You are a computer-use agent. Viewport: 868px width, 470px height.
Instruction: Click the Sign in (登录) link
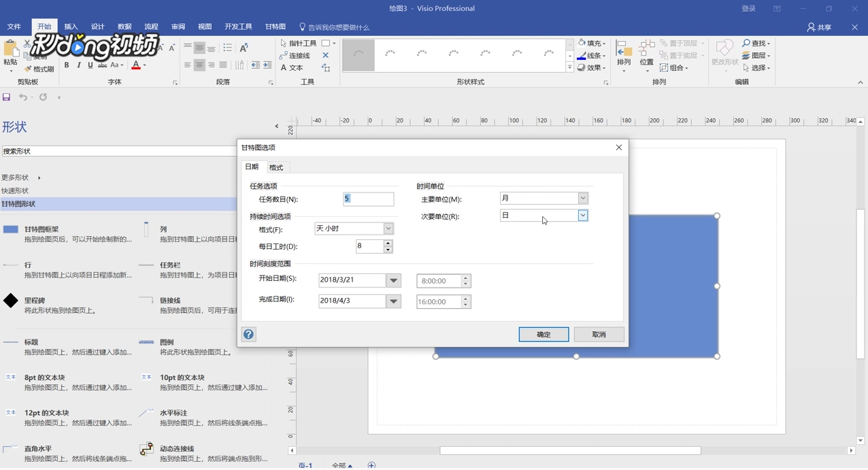[x=749, y=9]
